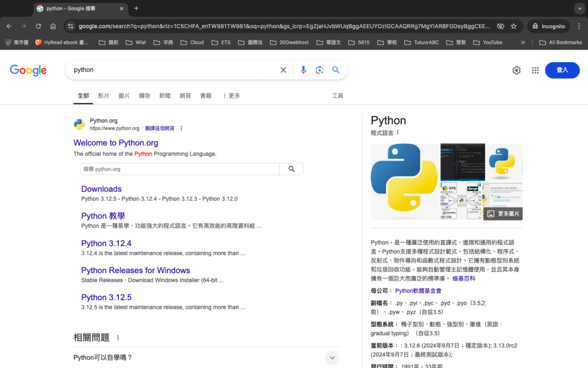Open three-dot menu beside Python.org result
This screenshot has width=588, height=368.
coord(181,128)
